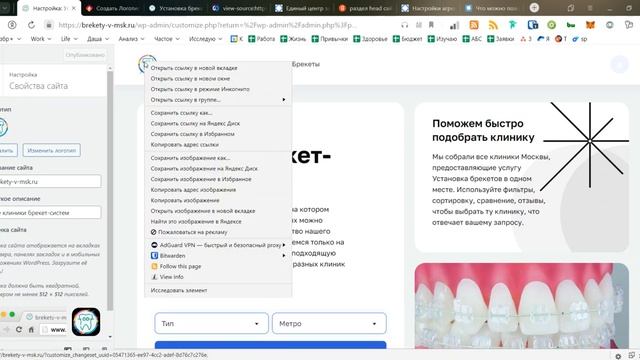Choose 'Копировать адрес ссылки'
This screenshot has width=640, height=360.
[218, 144]
